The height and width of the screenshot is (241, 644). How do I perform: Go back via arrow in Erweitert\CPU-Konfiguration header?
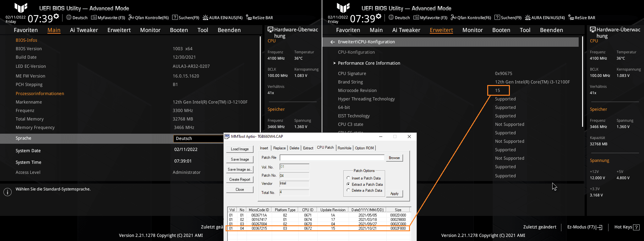[333, 42]
